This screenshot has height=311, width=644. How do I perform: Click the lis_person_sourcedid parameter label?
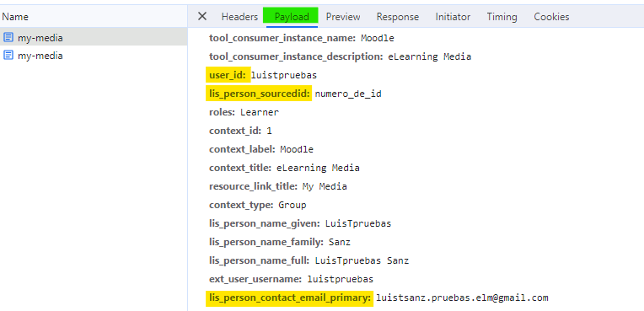tap(259, 94)
